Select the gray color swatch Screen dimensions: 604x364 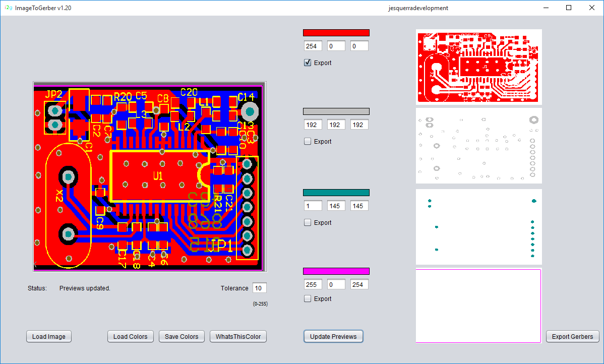pyautogui.click(x=336, y=111)
